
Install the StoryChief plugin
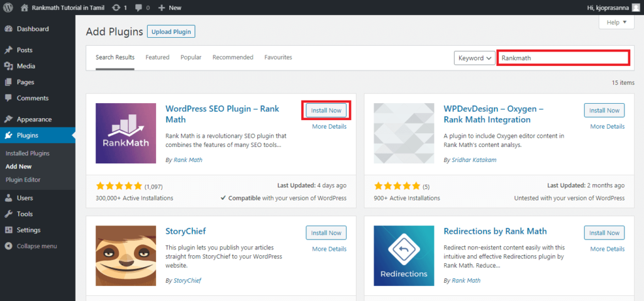click(326, 233)
